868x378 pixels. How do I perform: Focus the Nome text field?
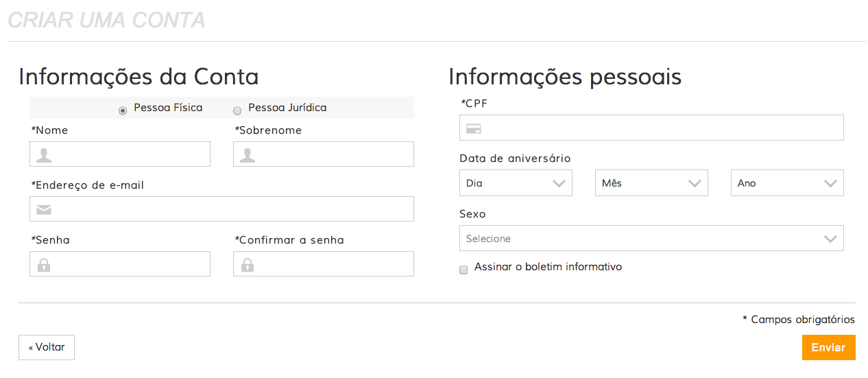pos(130,155)
